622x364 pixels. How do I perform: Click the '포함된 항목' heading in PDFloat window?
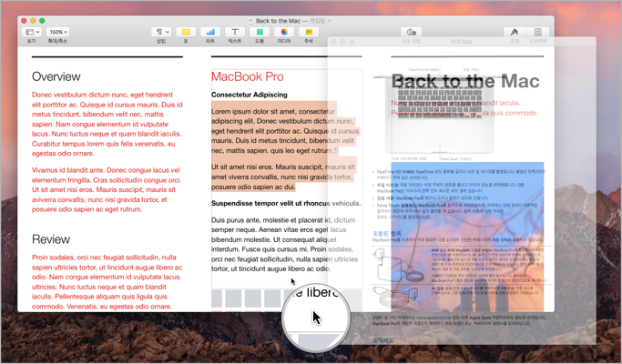tap(387, 234)
